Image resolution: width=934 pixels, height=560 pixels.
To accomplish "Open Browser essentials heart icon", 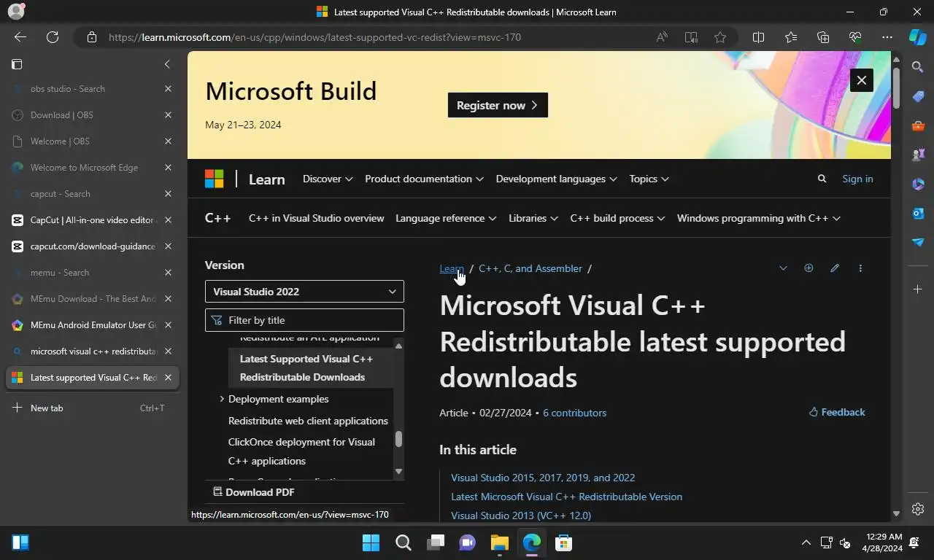I will (x=855, y=37).
